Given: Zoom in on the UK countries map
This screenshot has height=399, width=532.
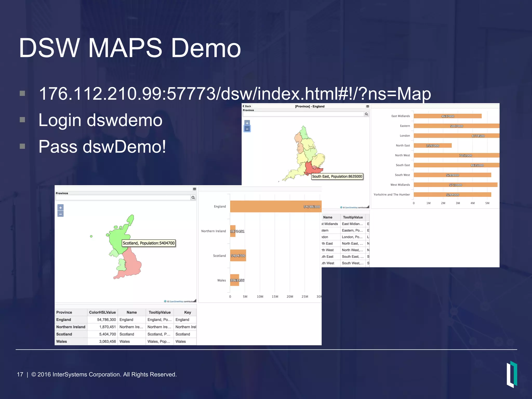Looking at the screenshot, I should coord(61,208).
